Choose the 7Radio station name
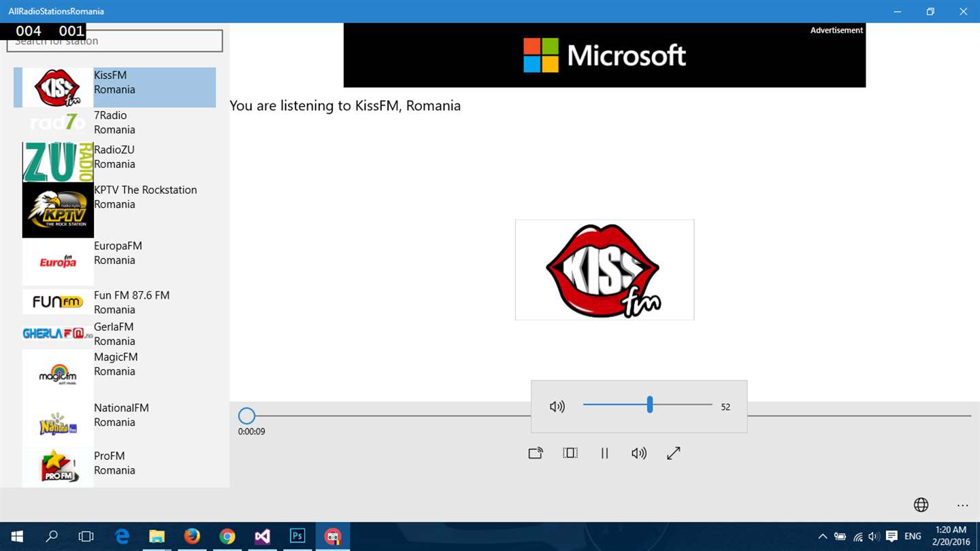The image size is (980, 551). (110, 115)
